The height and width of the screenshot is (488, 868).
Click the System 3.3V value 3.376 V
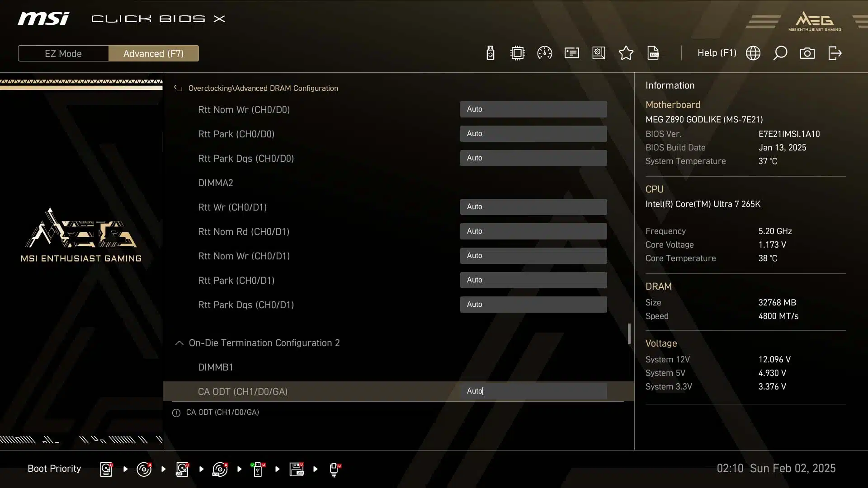[x=772, y=387]
